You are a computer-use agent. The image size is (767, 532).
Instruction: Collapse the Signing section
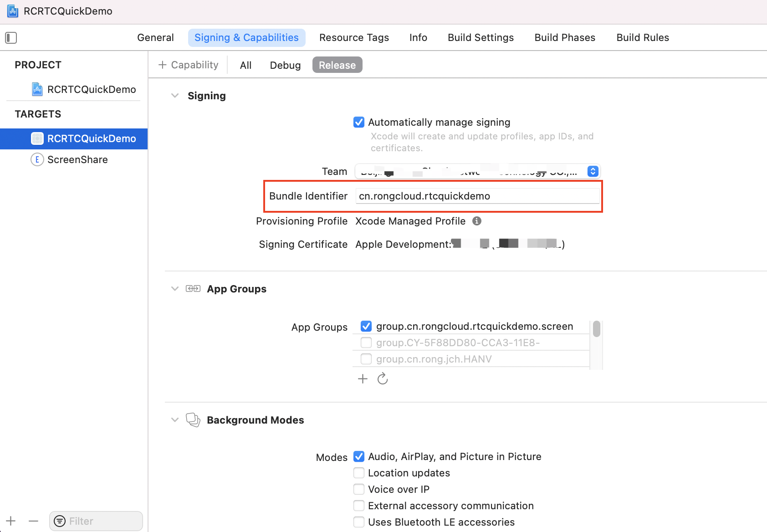pyautogui.click(x=175, y=96)
